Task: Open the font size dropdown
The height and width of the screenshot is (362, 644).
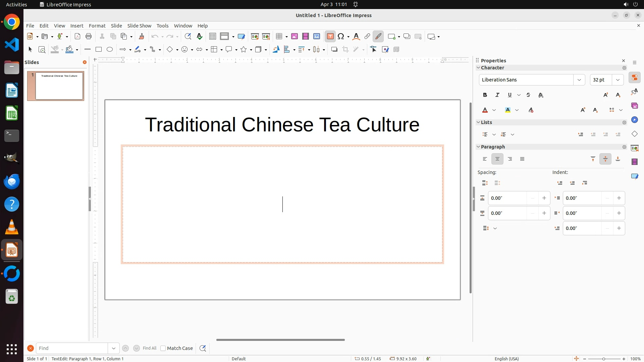Action: 618,80
